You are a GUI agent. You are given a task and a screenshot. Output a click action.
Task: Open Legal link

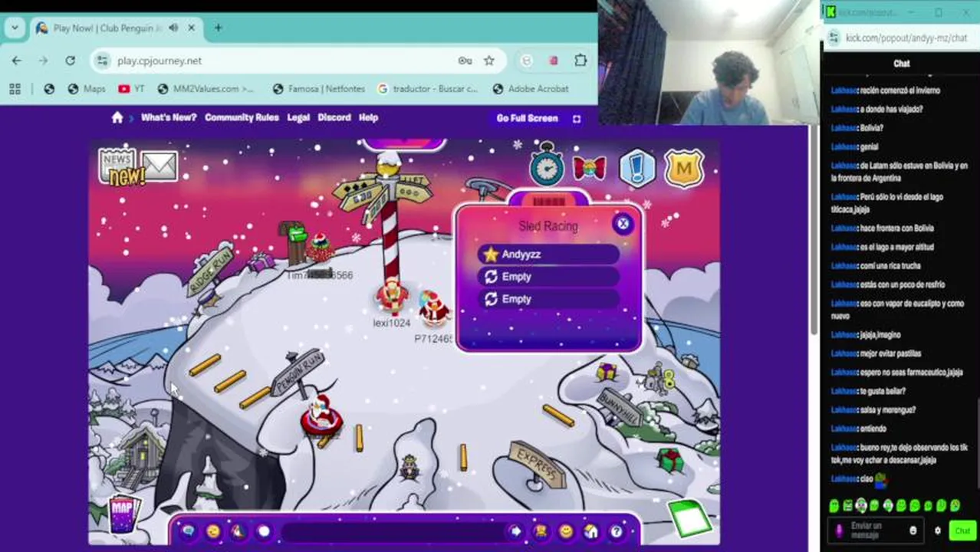tap(298, 117)
